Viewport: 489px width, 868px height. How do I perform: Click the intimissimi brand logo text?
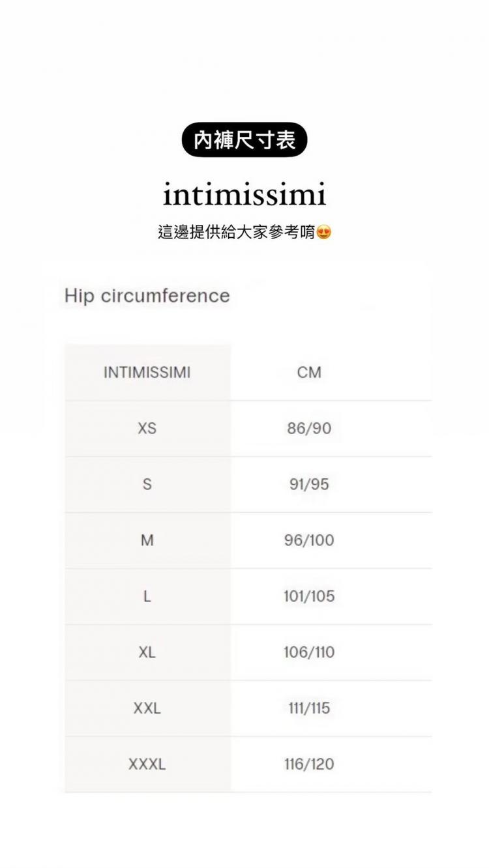(x=244, y=194)
